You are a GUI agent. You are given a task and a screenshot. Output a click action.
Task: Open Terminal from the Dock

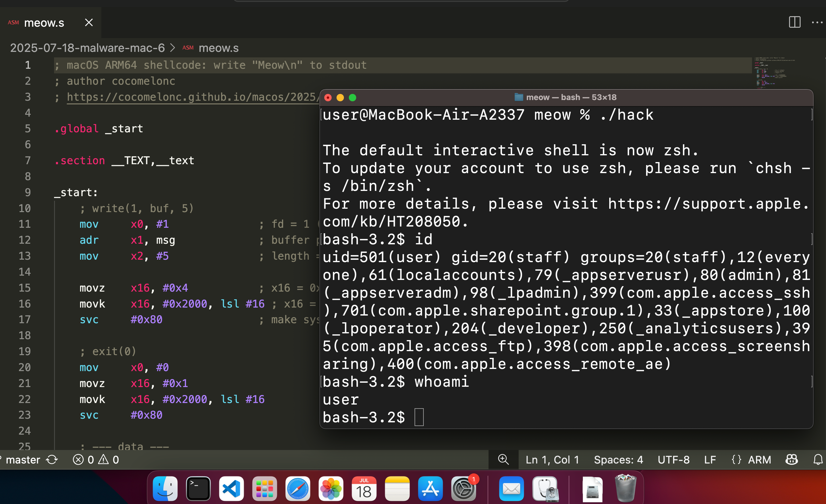pos(198,489)
